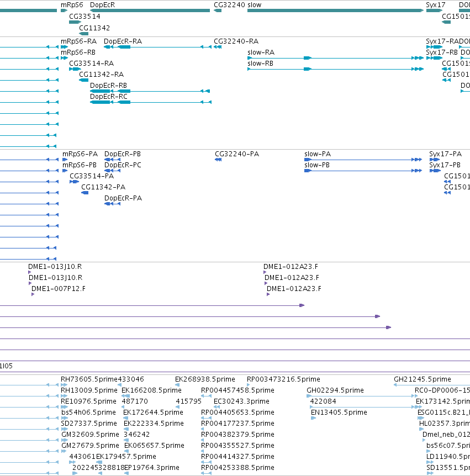Click the DopEcR-PC protein label

tap(123, 165)
